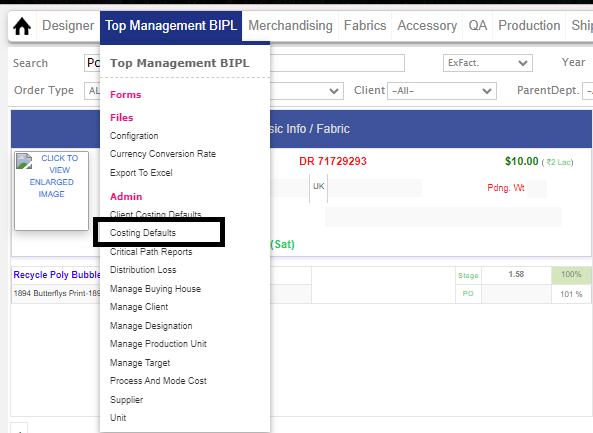Click the broken image thumbnail icon
This screenshot has height=433, width=593.
coord(24,161)
